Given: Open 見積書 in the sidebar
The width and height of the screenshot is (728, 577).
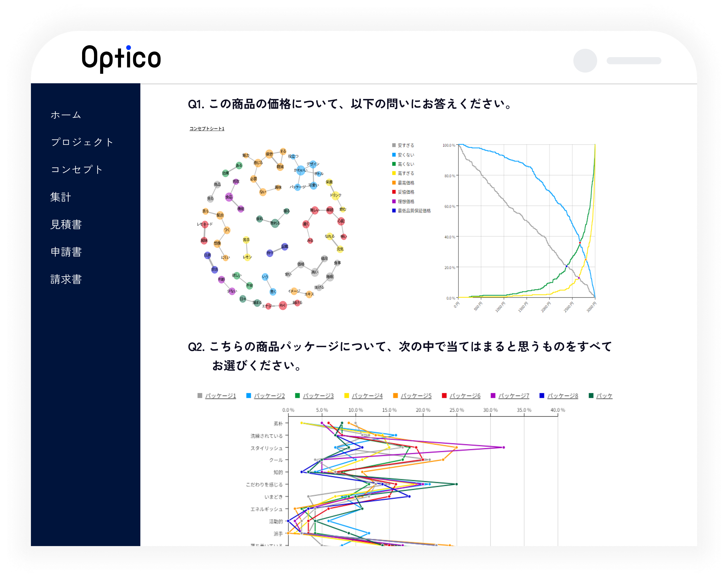Looking at the screenshot, I should click(66, 225).
